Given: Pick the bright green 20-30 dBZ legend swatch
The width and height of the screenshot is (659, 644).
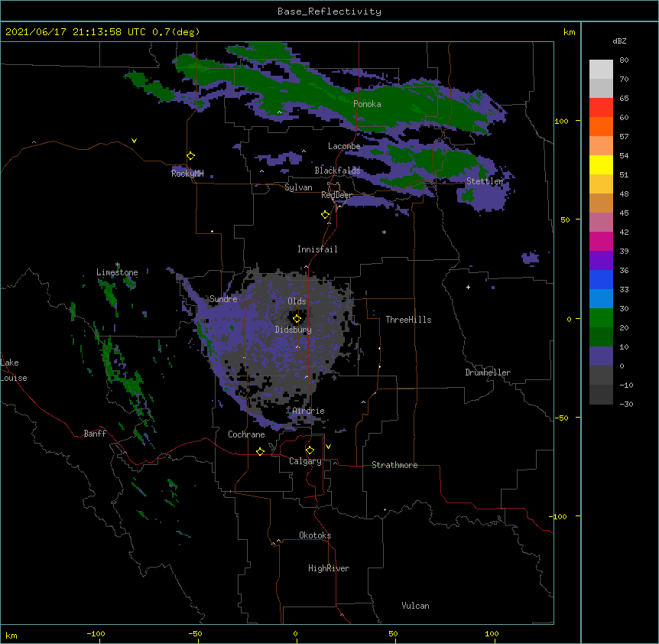Looking at the screenshot, I should coord(601,318).
